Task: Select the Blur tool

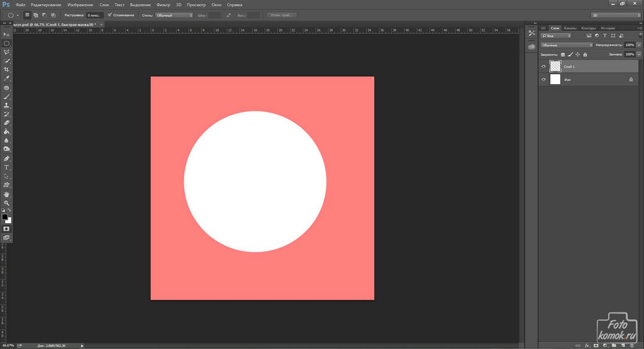Action: click(6, 140)
